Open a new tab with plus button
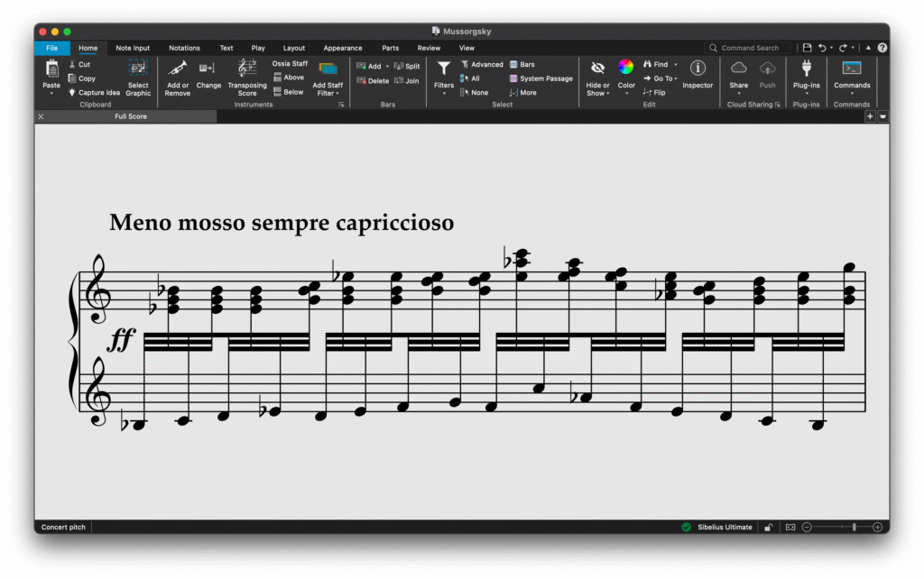Image resolution: width=924 pixels, height=579 pixels. [x=870, y=116]
